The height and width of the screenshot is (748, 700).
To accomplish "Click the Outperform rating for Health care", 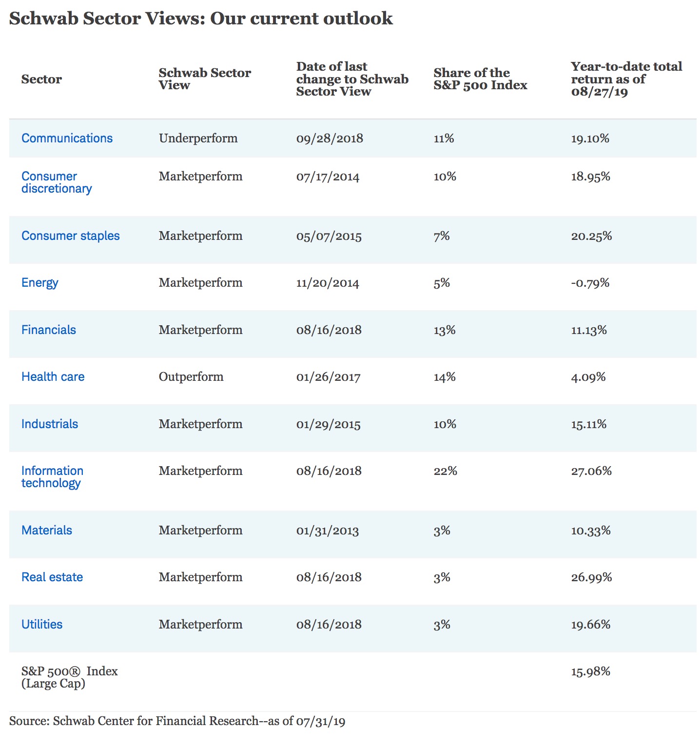I will coord(191,377).
